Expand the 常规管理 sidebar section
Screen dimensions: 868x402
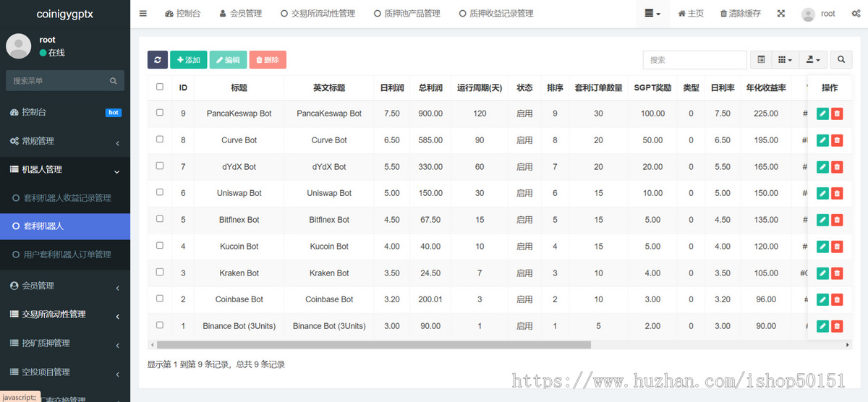coord(65,141)
